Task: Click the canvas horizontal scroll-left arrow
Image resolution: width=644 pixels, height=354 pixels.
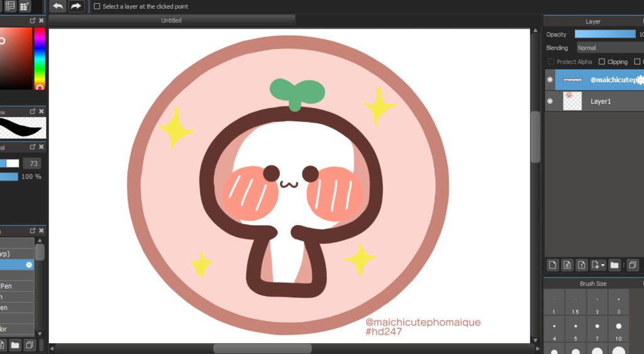Action: tap(52, 348)
